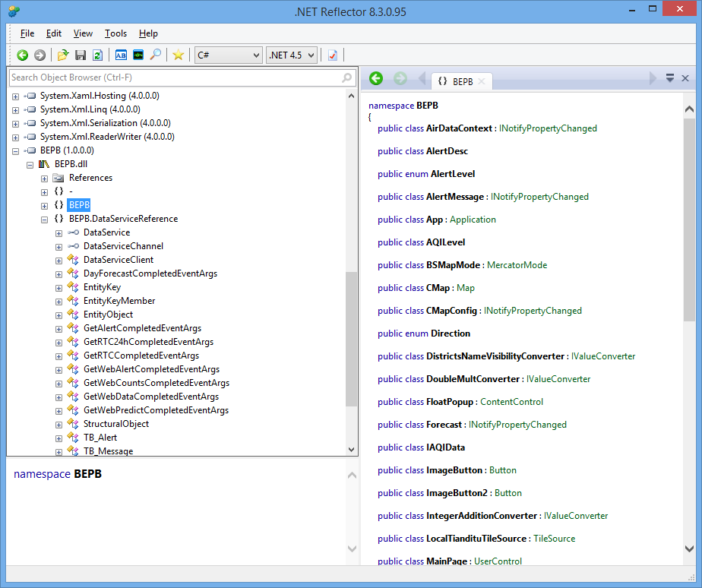This screenshot has width=702, height=588.
Task: Select GetWebPredictCompletedEventArgs tree item
Action: [157, 410]
